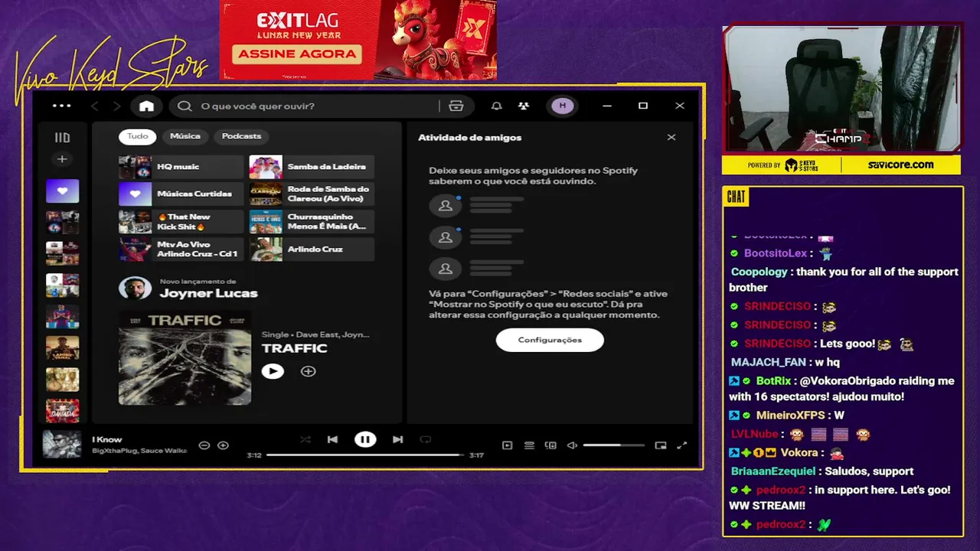
Task: Click the "TRAFFIC" single title
Action: 294,348
